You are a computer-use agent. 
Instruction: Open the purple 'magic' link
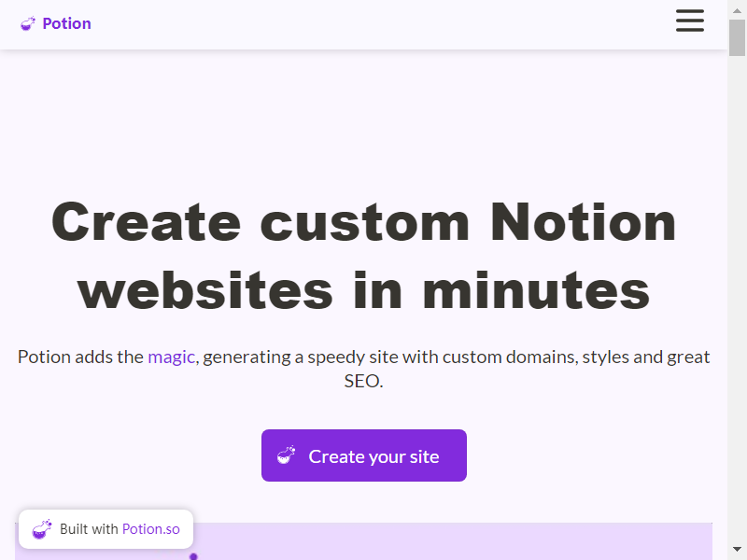(x=172, y=357)
